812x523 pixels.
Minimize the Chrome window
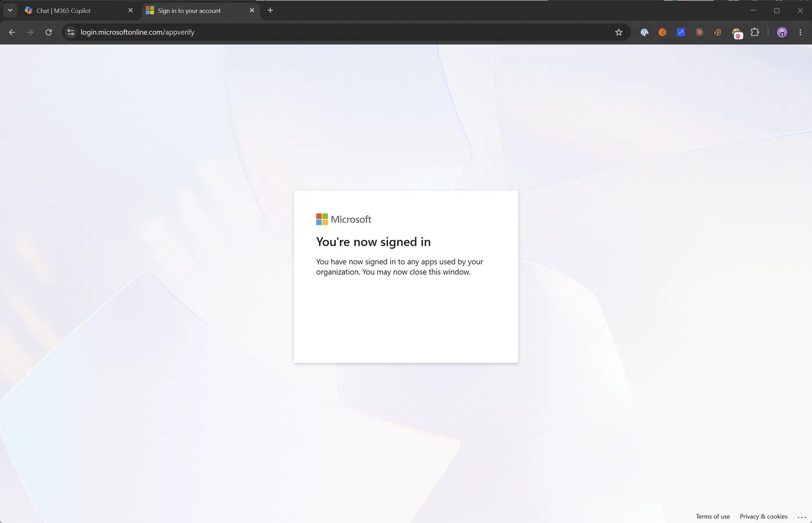pos(753,10)
